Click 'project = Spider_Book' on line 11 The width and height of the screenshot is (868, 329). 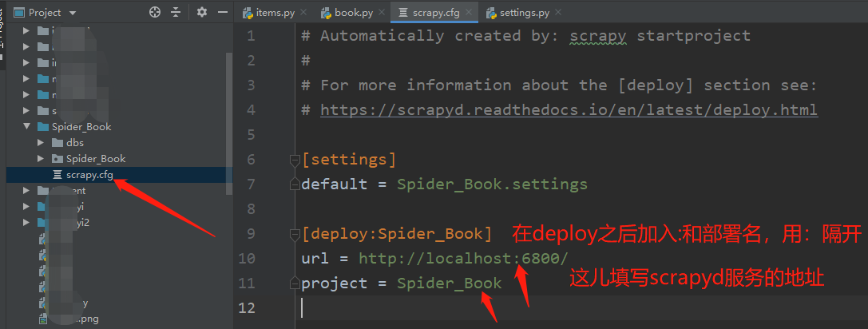coord(402,283)
